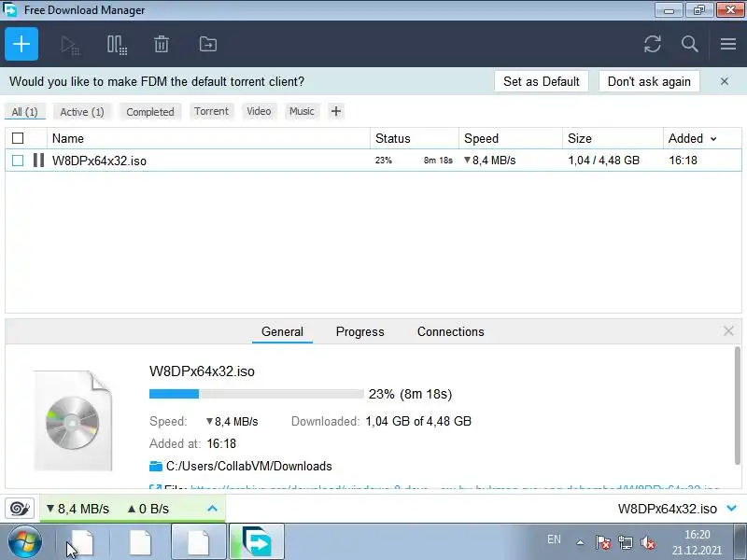Show the All (1) downloads tab
Screen dimensions: 747x560
25,112
